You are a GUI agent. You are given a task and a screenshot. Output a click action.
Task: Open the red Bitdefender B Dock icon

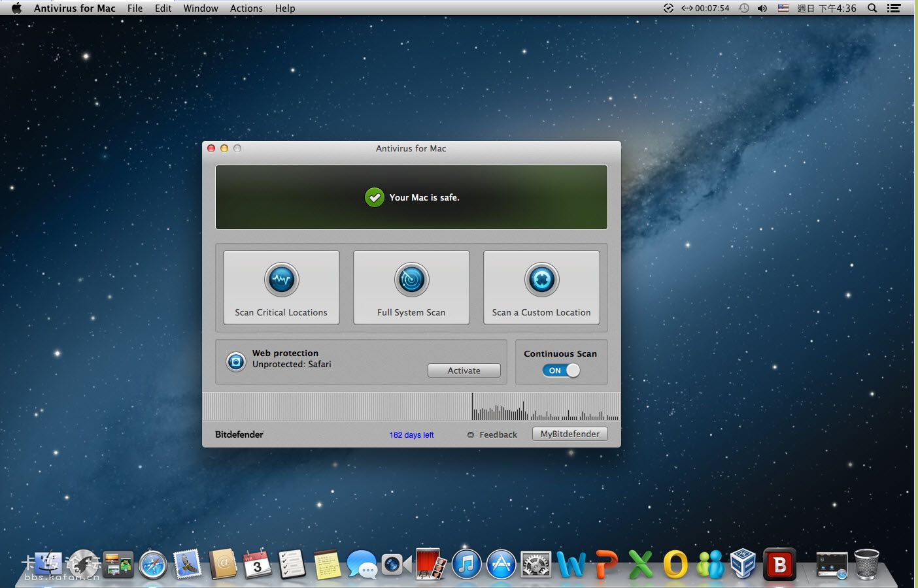coord(779,564)
